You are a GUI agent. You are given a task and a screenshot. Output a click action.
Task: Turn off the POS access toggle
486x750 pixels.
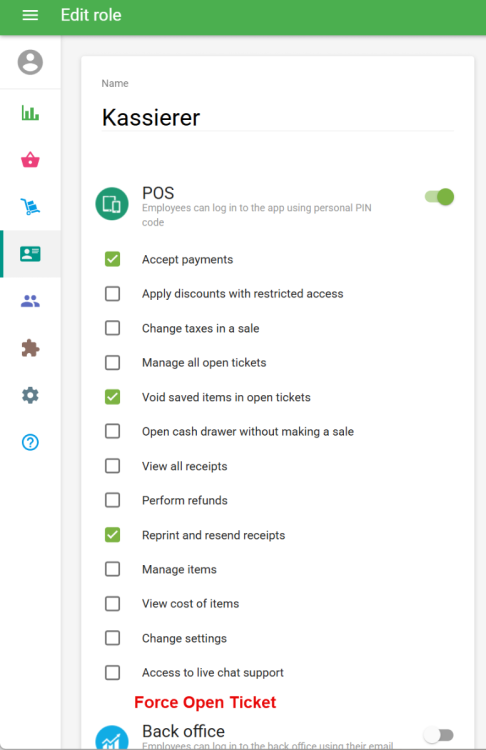(x=439, y=197)
